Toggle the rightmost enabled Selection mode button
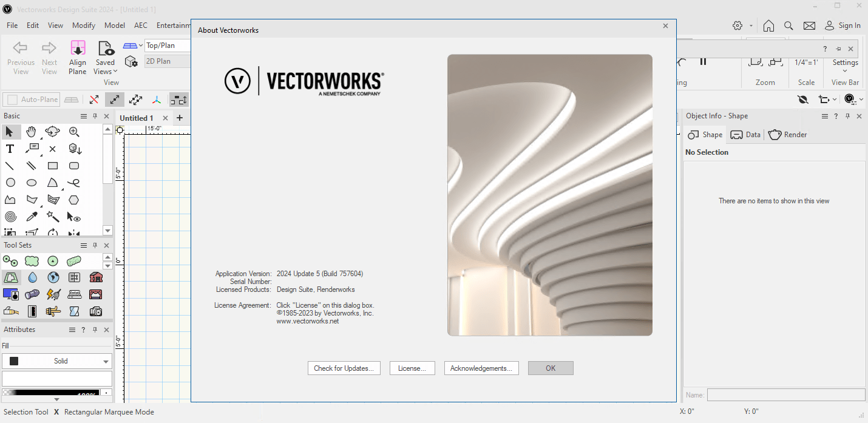868x423 pixels. point(178,100)
